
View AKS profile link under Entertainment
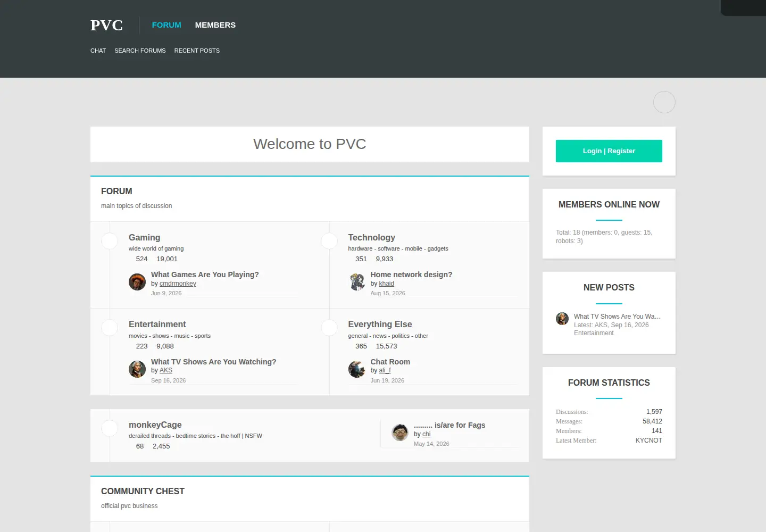(x=166, y=370)
